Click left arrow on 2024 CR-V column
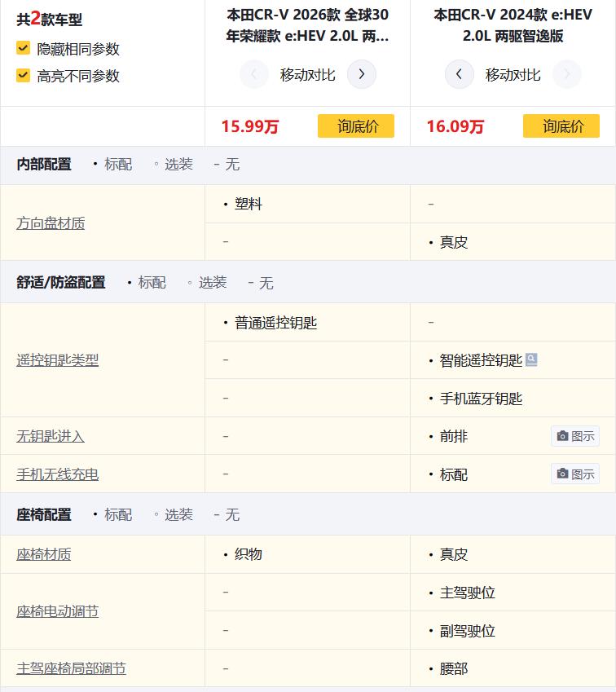 [460, 74]
